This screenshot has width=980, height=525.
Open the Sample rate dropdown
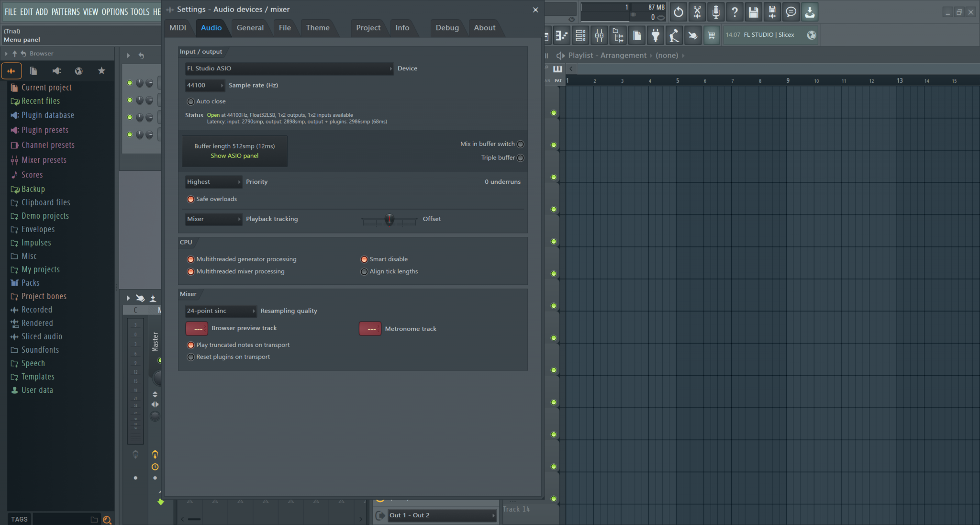click(x=205, y=85)
